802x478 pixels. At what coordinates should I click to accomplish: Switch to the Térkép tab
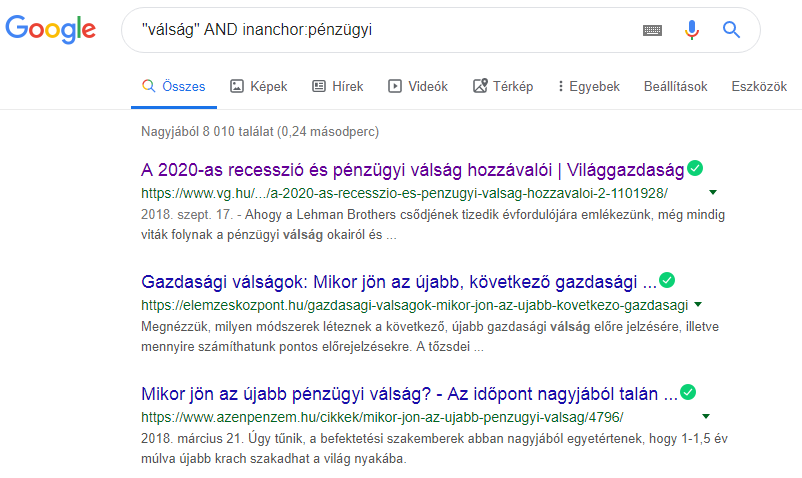pos(503,86)
